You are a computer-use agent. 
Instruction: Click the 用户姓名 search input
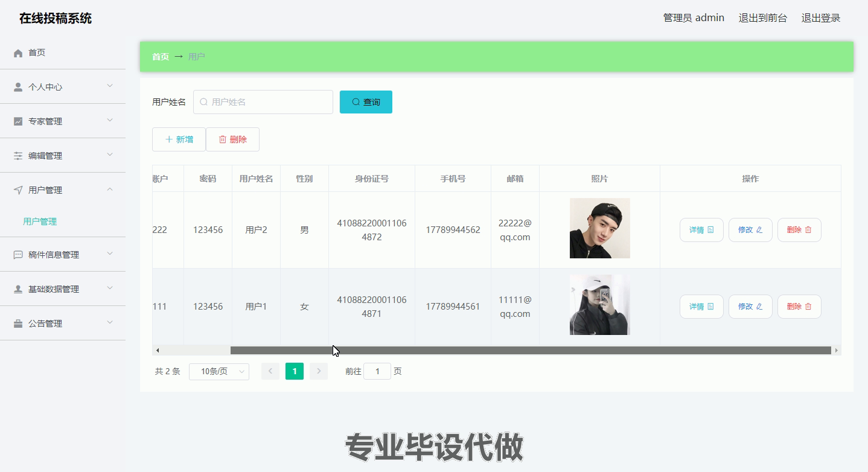pos(263,102)
